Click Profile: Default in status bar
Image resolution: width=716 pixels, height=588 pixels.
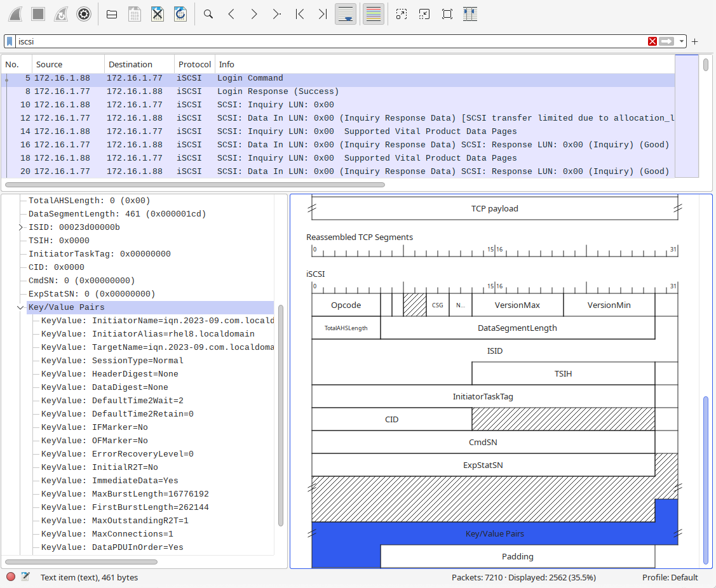coord(670,577)
